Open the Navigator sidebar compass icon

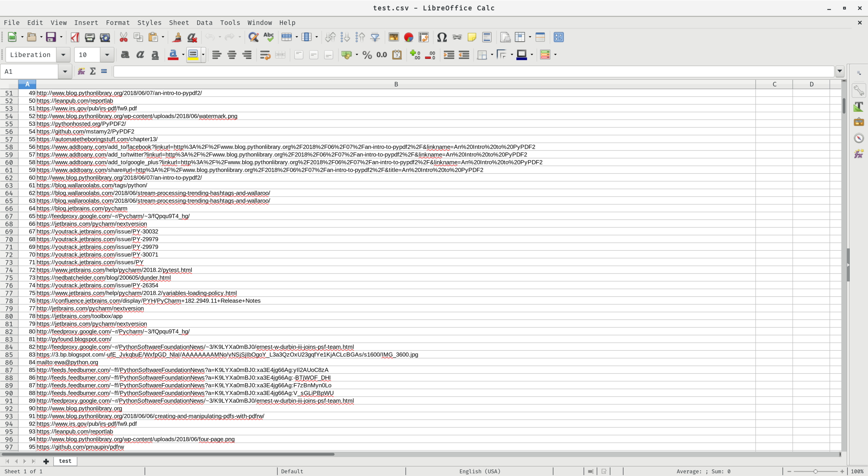click(x=859, y=138)
